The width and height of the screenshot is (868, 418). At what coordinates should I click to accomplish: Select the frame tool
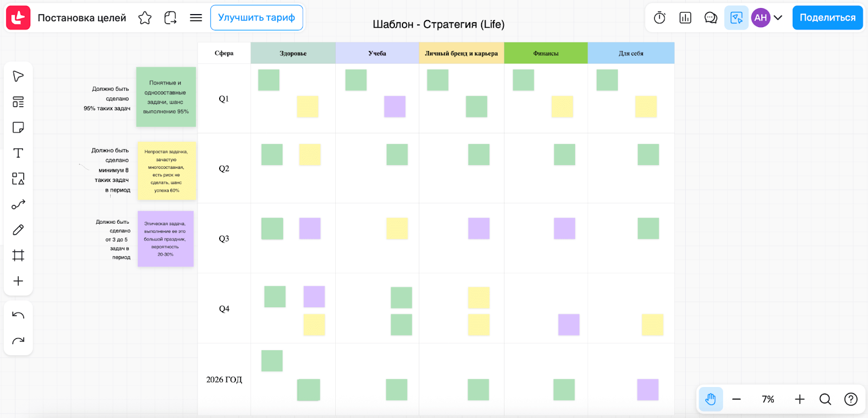click(18, 256)
